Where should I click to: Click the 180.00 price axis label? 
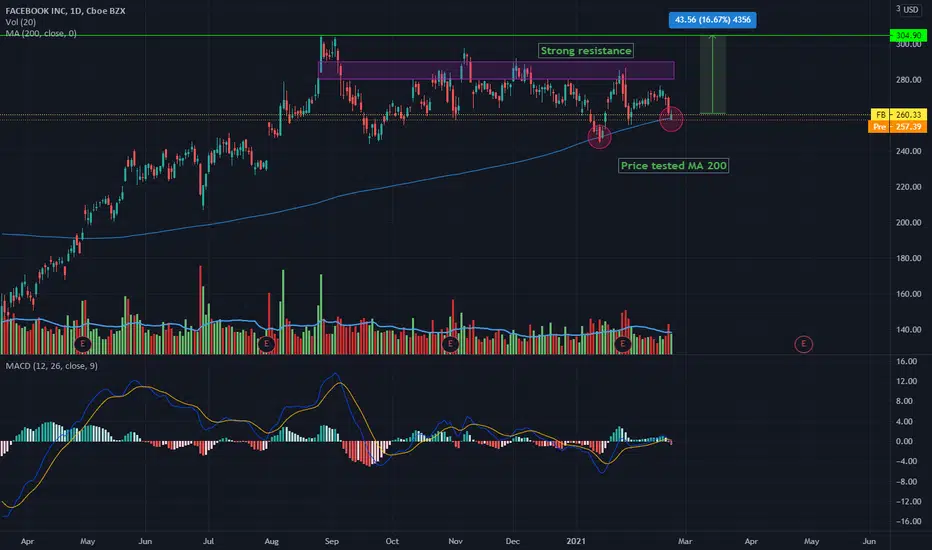(x=909, y=258)
